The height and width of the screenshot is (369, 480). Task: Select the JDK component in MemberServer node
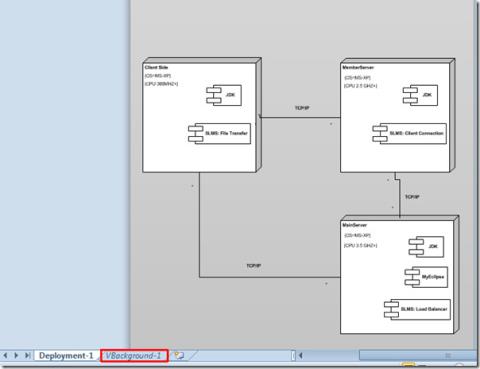pyautogui.click(x=420, y=95)
